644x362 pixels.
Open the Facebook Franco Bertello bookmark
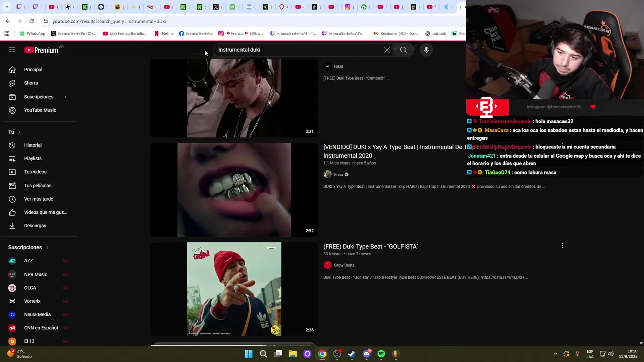[x=196, y=34]
